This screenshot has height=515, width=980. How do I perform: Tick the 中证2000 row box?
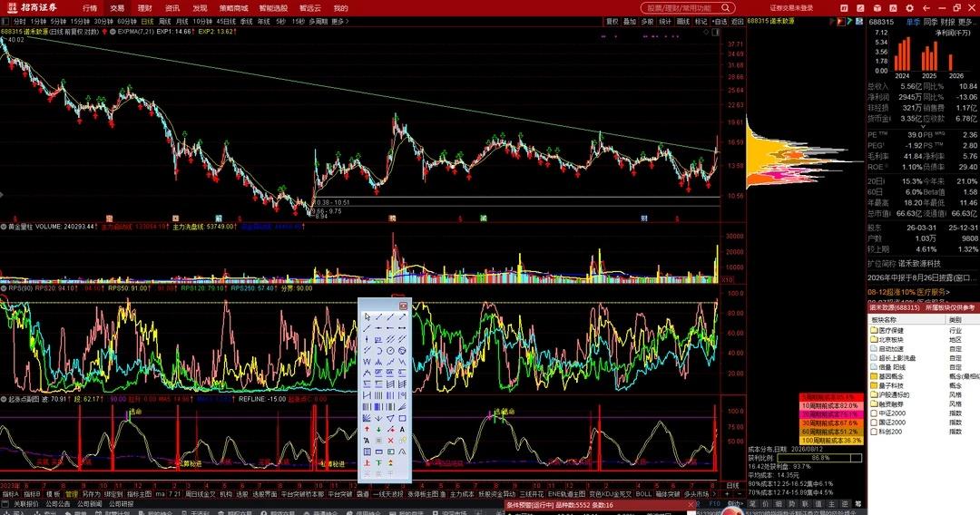coord(875,413)
